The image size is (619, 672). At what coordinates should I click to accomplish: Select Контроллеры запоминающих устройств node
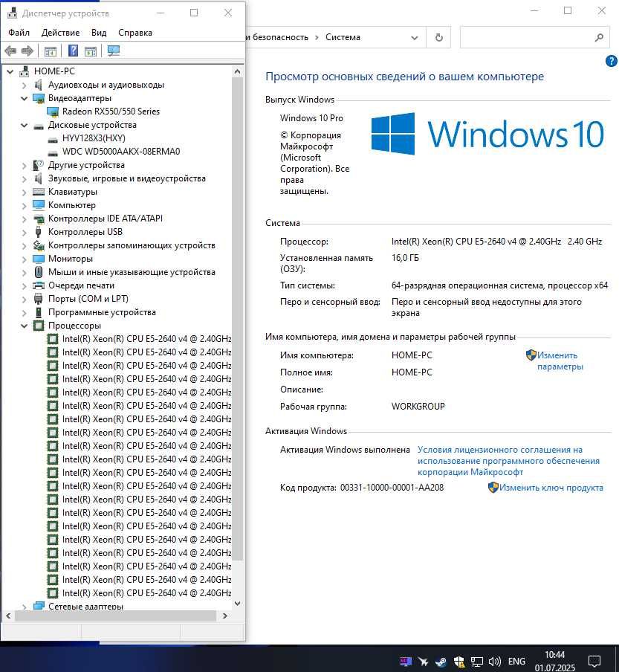pyautogui.click(x=132, y=245)
